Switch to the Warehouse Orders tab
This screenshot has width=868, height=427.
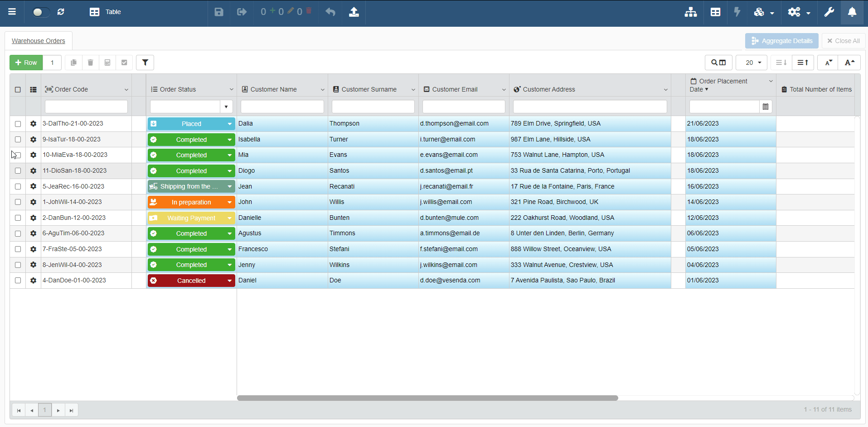(39, 41)
